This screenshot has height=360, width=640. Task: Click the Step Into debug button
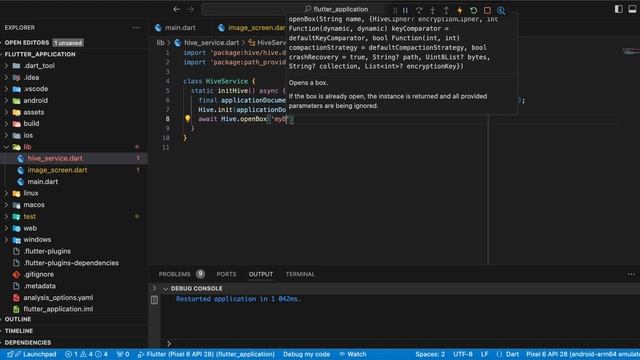[x=432, y=10]
